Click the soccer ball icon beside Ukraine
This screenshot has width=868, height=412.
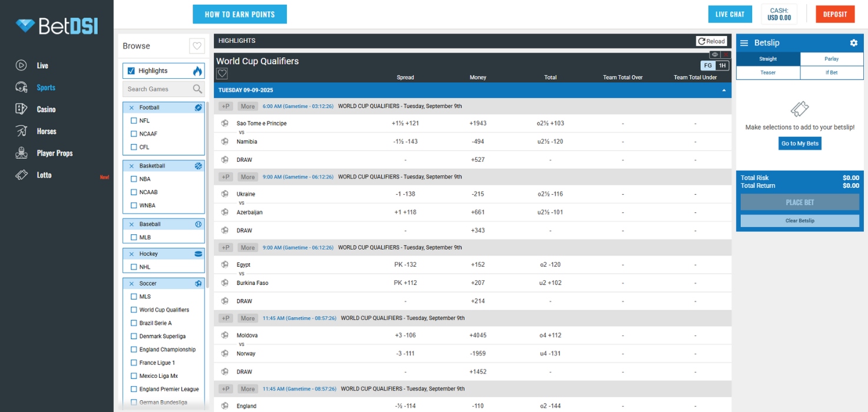tap(224, 194)
